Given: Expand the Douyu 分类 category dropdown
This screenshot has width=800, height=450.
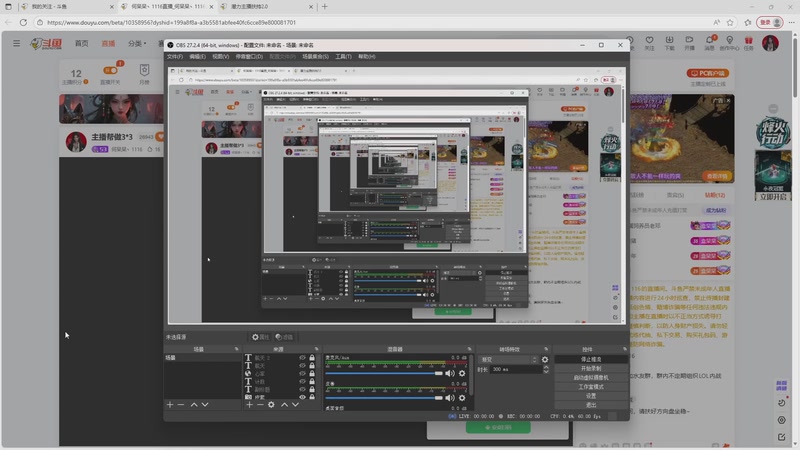Looking at the screenshot, I should [x=137, y=43].
